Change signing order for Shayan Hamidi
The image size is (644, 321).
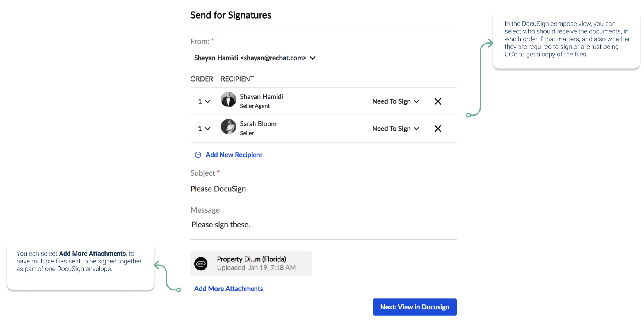pyautogui.click(x=204, y=101)
